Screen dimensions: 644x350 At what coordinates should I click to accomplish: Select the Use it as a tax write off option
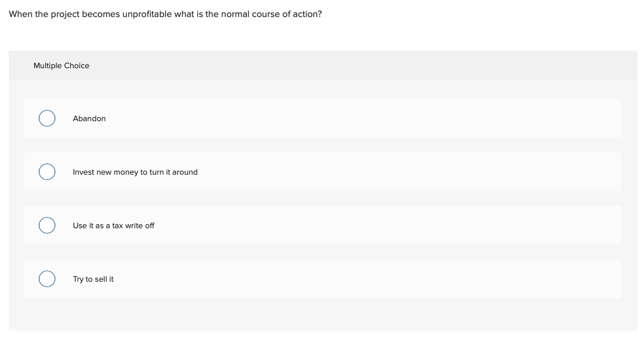tap(47, 225)
